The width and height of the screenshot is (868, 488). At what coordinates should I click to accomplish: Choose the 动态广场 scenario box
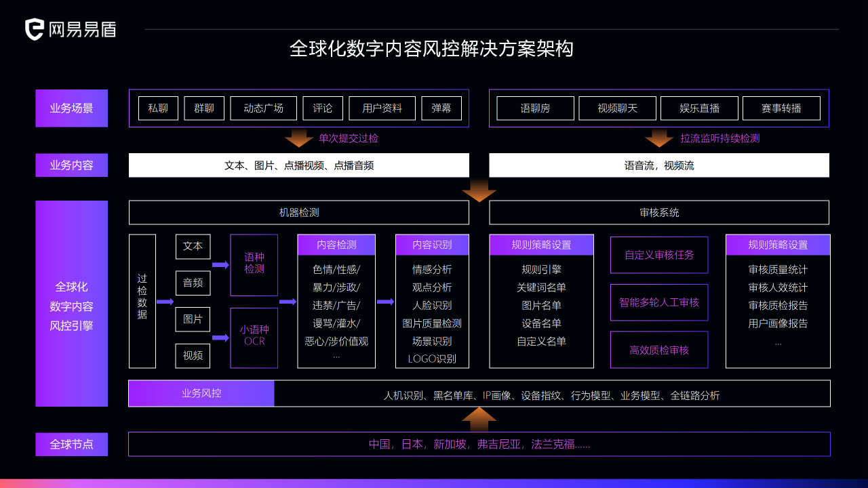[x=263, y=108]
